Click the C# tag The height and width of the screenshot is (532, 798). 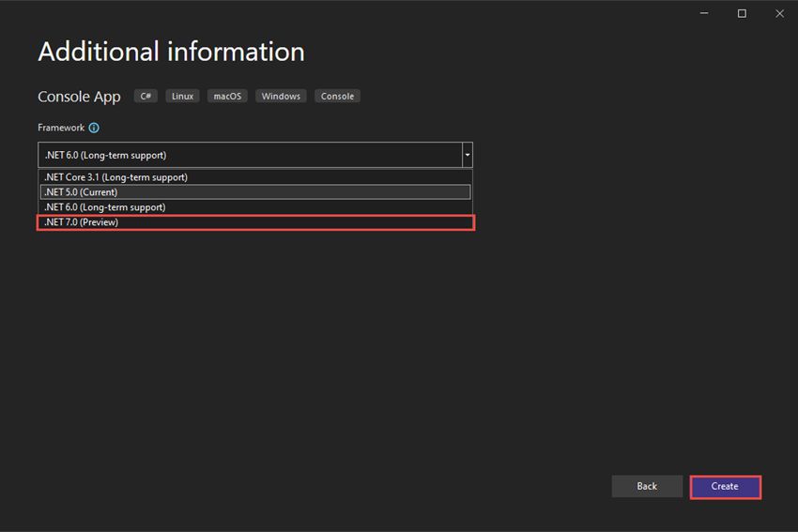[x=146, y=96]
